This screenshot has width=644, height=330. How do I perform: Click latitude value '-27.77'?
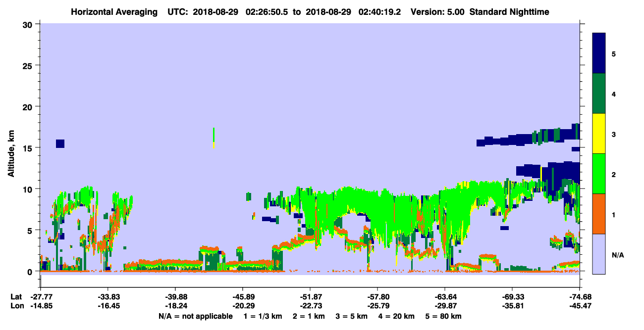click(41, 297)
